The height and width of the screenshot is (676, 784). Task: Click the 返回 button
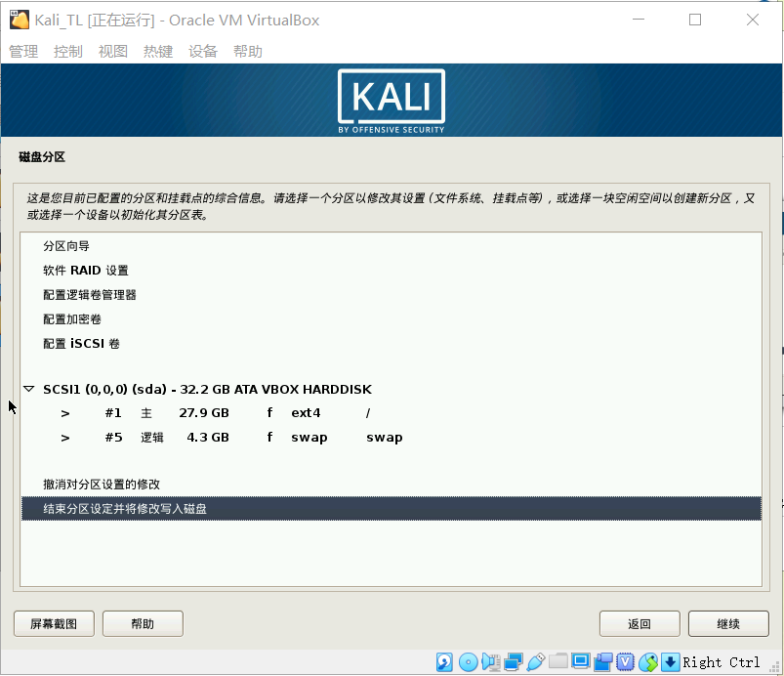point(640,623)
